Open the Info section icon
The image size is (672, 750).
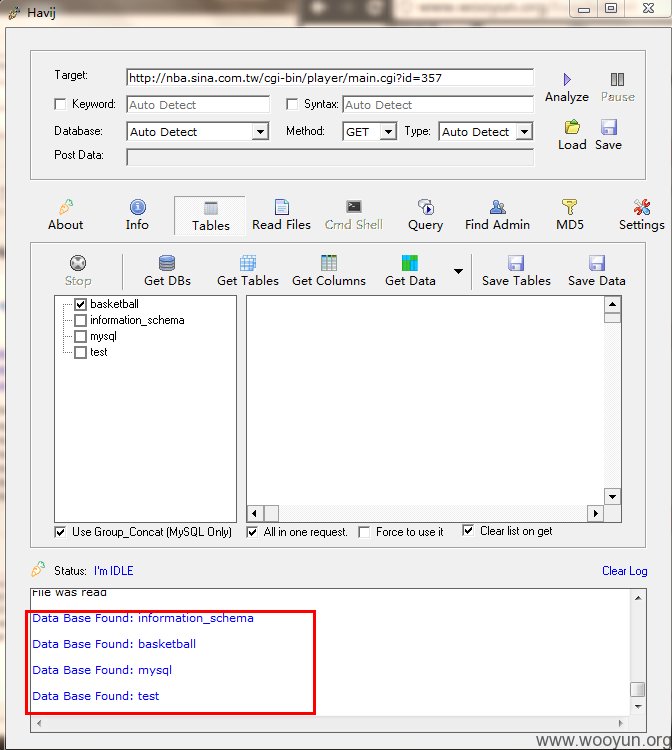(x=138, y=207)
